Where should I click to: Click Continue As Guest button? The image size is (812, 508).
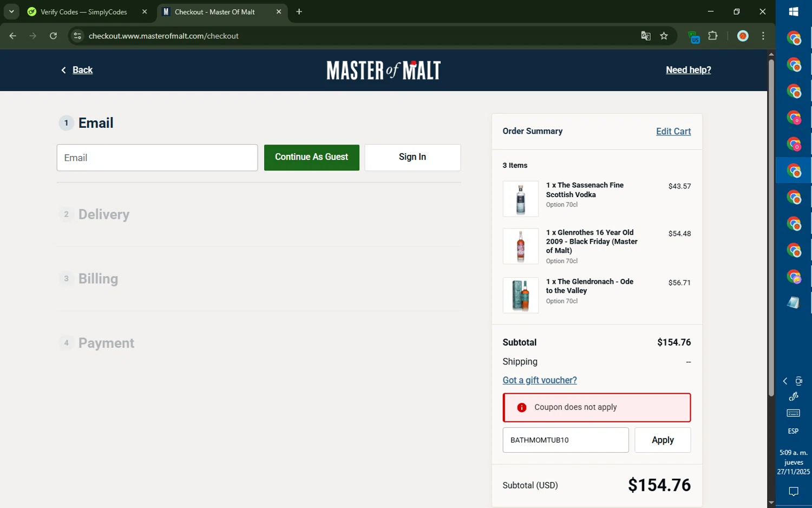312,157
